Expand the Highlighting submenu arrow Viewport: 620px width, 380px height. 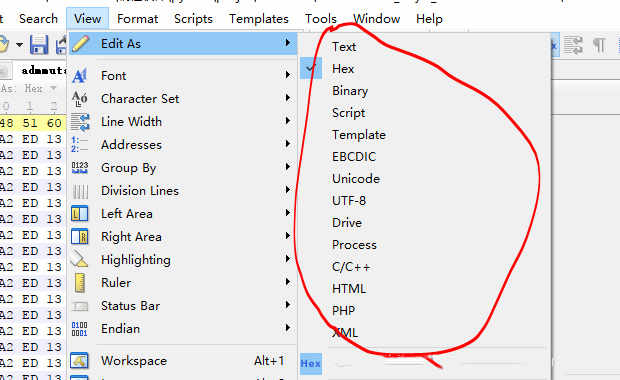click(288, 259)
